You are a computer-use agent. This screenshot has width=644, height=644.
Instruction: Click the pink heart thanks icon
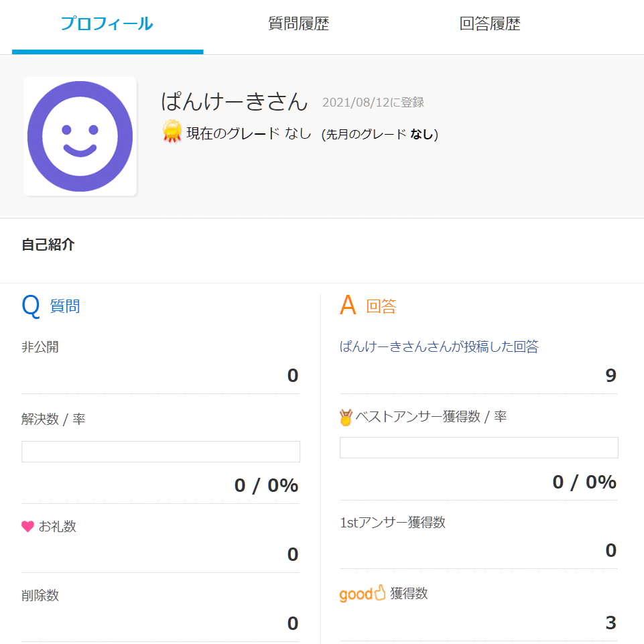click(27, 527)
